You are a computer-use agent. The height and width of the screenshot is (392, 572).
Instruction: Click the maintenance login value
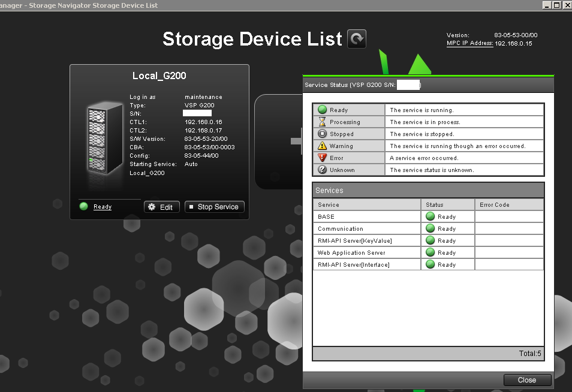tap(203, 97)
